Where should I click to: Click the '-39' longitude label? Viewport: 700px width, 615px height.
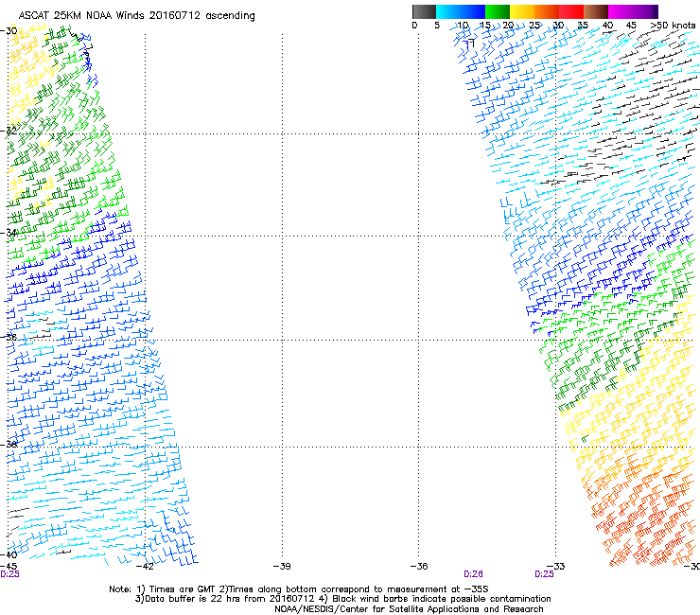[282, 567]
